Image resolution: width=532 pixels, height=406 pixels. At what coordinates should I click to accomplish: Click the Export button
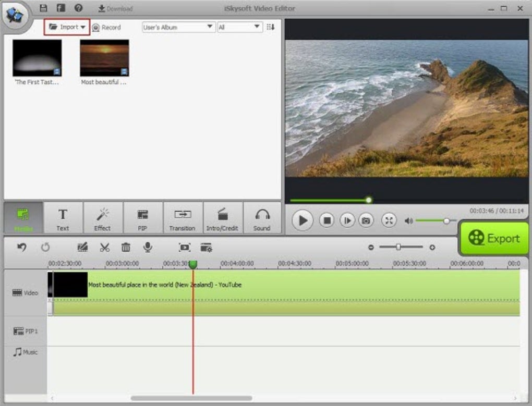tap(493, 238)
